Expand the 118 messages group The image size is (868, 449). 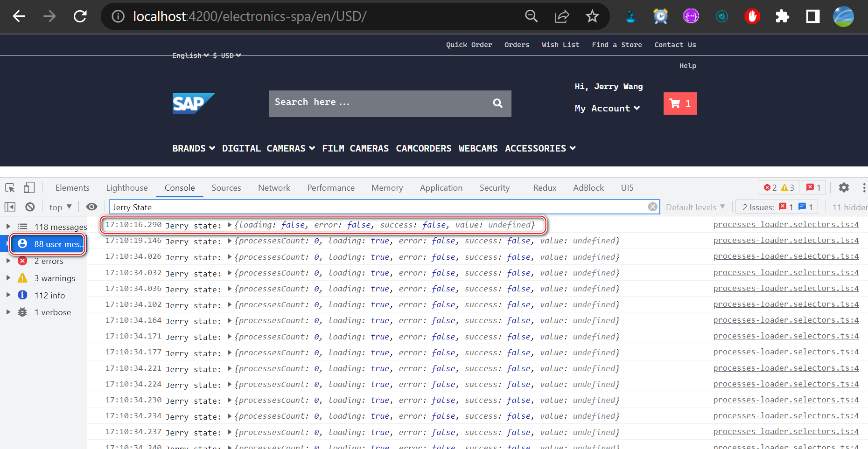click(8, 227)
